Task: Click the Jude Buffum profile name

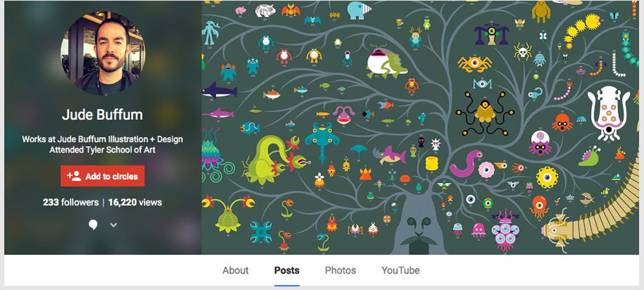Action: tap(102, 115)
